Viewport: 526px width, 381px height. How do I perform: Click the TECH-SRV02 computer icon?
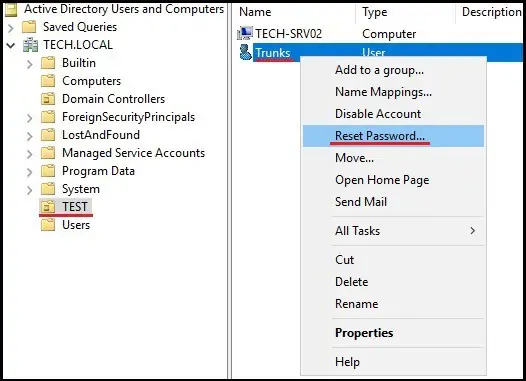245,33
